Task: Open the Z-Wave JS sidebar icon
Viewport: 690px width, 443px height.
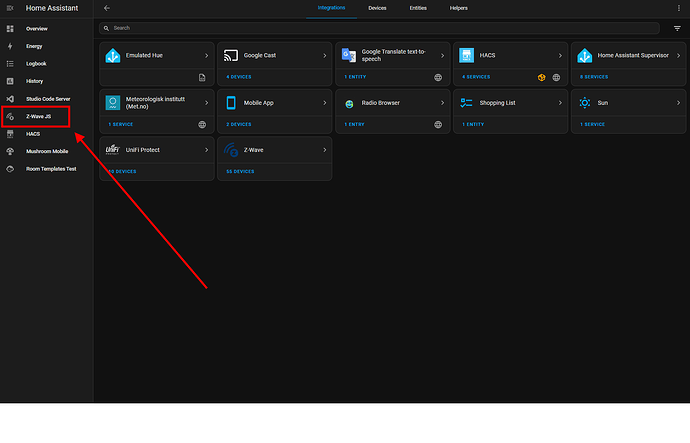Action: point(10,117)
